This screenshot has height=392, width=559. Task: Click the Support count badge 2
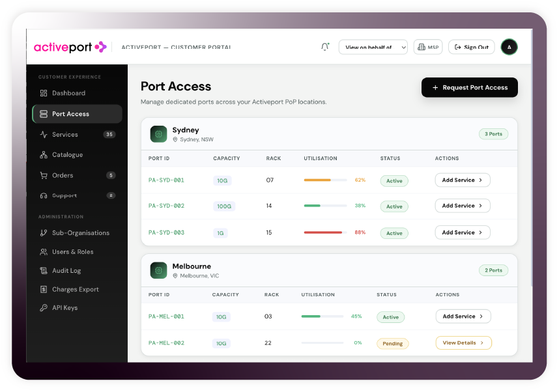111,195
